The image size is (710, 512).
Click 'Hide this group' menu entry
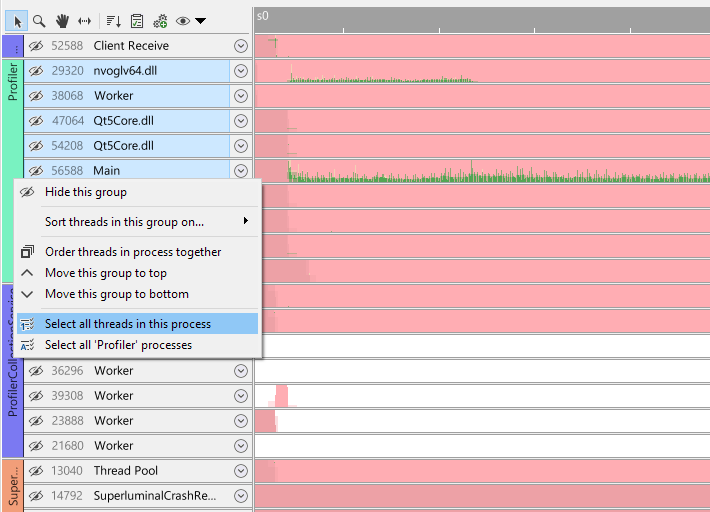click(x=86, y=192)
